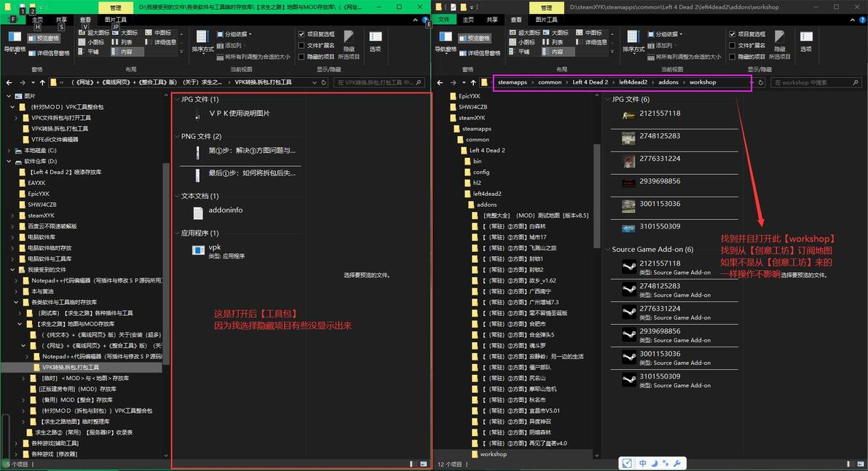Screen dimensions: 868x471
Task: Open 选项 folder options in workshop window
Action: tap(806, 41)
